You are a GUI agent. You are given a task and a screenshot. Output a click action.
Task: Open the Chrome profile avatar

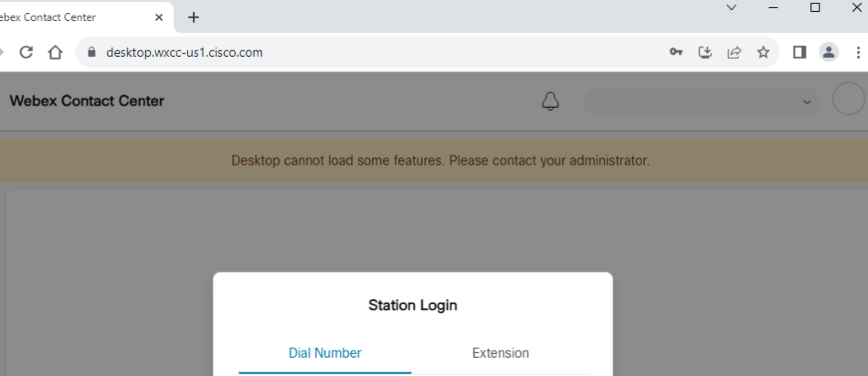829,52
